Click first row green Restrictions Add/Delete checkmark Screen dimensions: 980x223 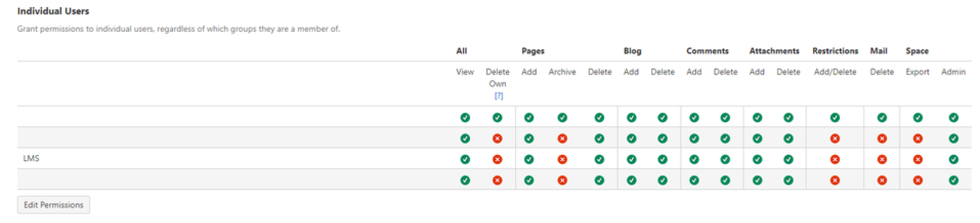coord(835,118)
